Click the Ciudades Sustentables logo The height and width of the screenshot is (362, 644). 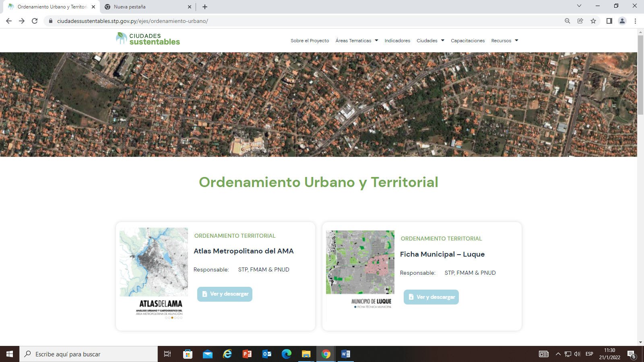(148, 39)
